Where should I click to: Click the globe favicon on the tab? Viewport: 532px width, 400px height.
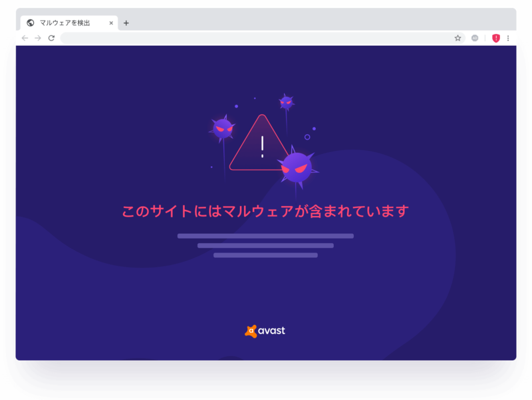31,23
